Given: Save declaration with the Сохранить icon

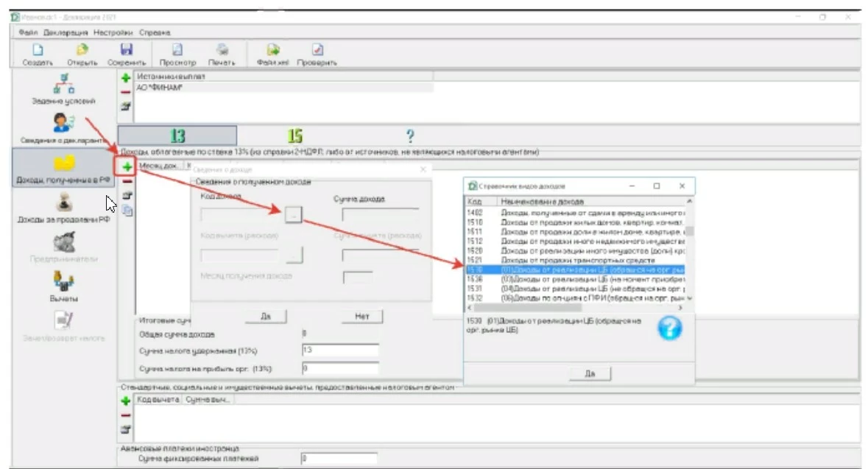Looking at the screenshot, I should [126, 51].
